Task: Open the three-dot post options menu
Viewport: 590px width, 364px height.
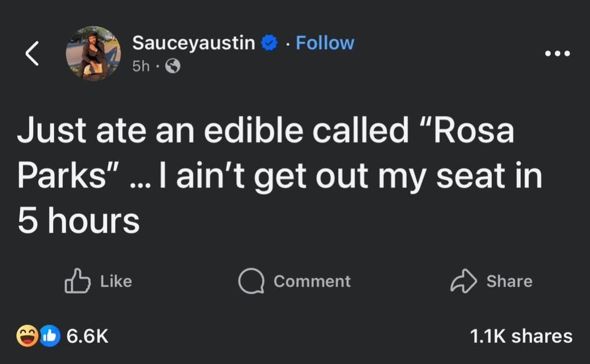Action: [x=557, y=53]
